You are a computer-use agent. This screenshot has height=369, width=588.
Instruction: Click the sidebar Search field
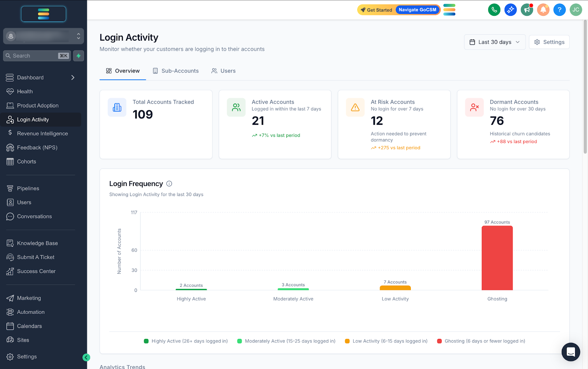37,56
